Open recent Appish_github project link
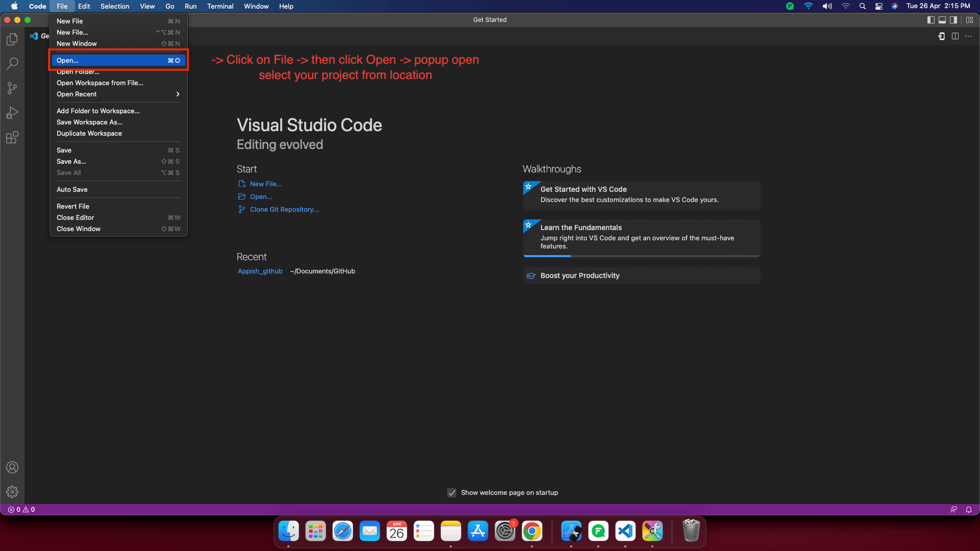This screenshot has width=980, height=551. [260, 271]
